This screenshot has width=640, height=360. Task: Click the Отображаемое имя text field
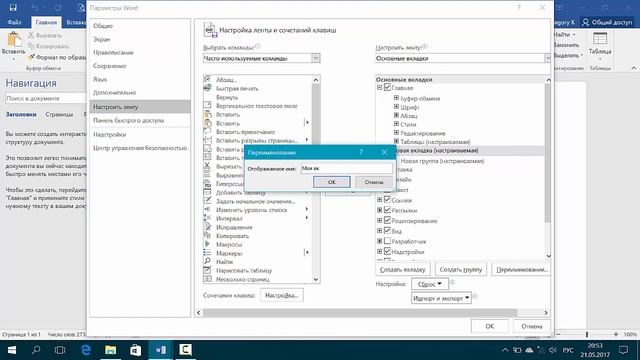coord(347,168)
